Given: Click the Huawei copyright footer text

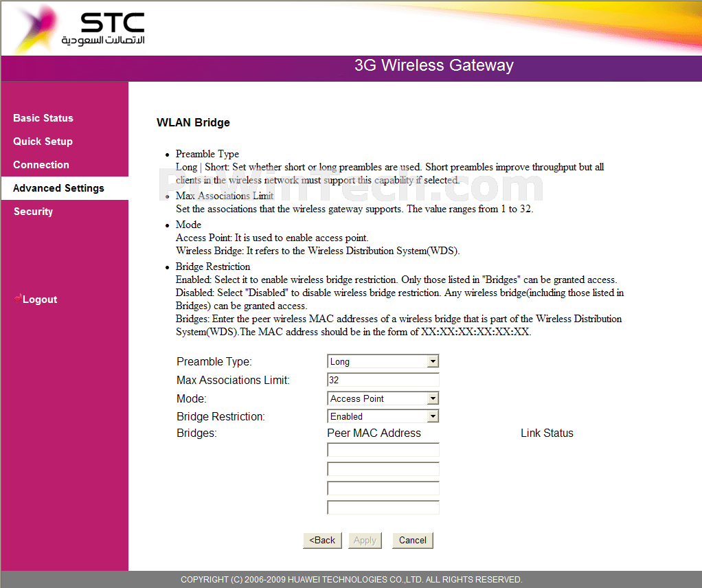Looking at the screenshot, I should tap(352, 580).
